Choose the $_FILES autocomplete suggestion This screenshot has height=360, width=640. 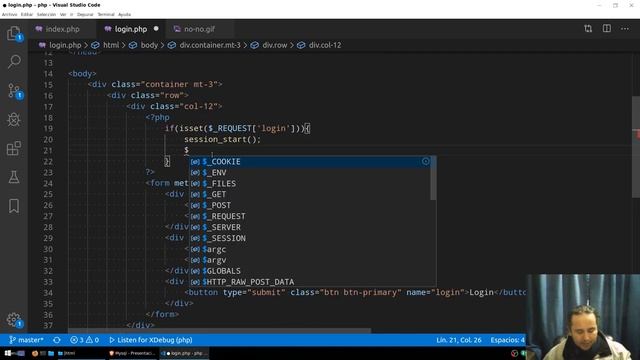pos(309,183)
